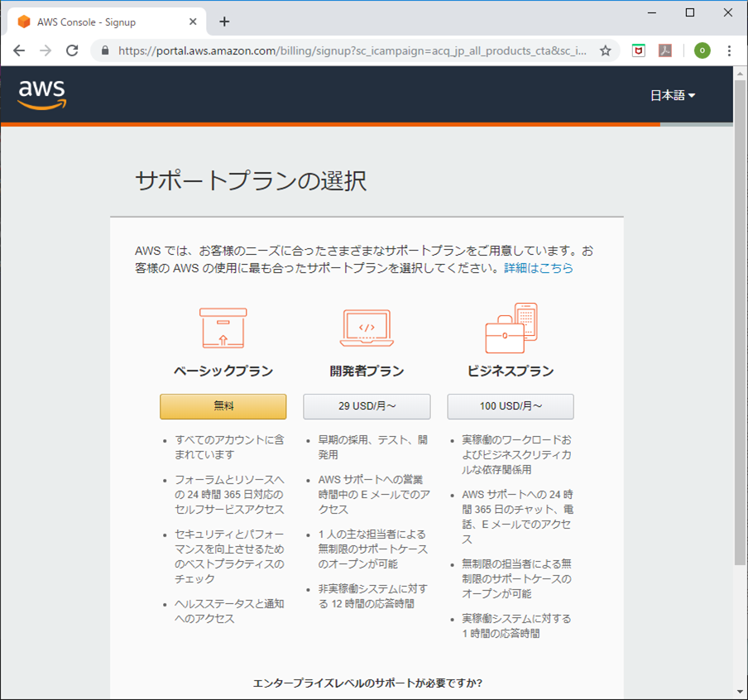Click the Basic plan box icon
Image resolution: width=748 pixels, height=700 pixels.
click(223, 328)
